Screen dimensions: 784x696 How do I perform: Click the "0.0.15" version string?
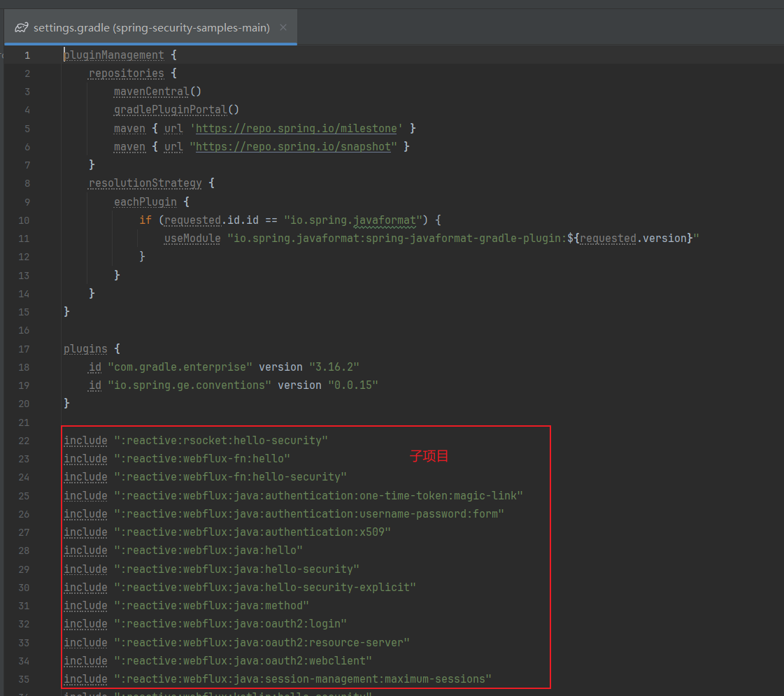click(x=353, y=385)
